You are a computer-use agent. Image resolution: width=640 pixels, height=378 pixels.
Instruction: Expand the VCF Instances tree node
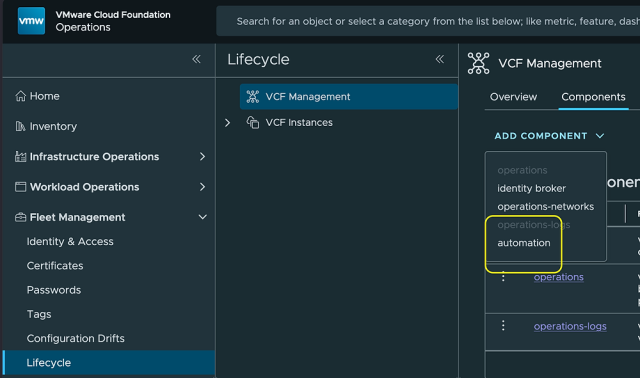pos(228,122)
